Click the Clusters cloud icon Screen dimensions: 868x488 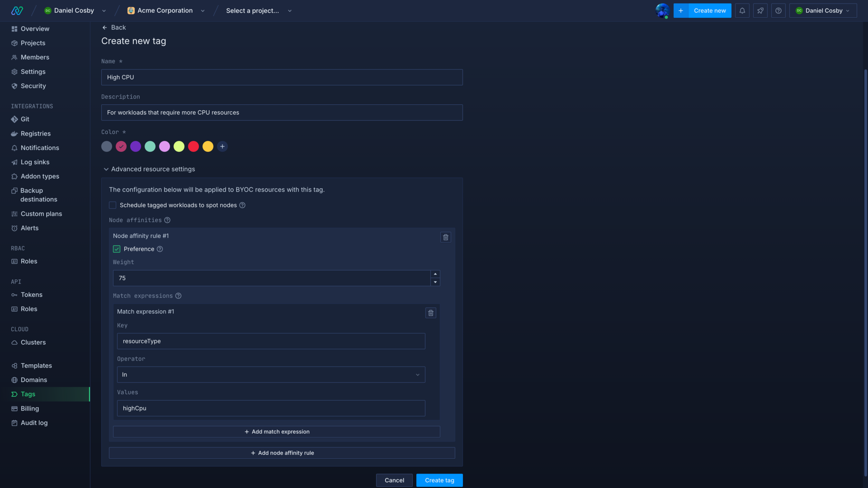point(14,343)
